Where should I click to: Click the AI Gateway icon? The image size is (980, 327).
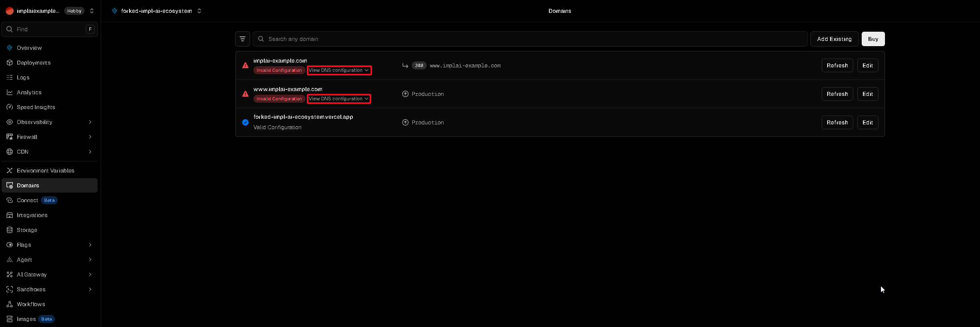tap(10, 274)
